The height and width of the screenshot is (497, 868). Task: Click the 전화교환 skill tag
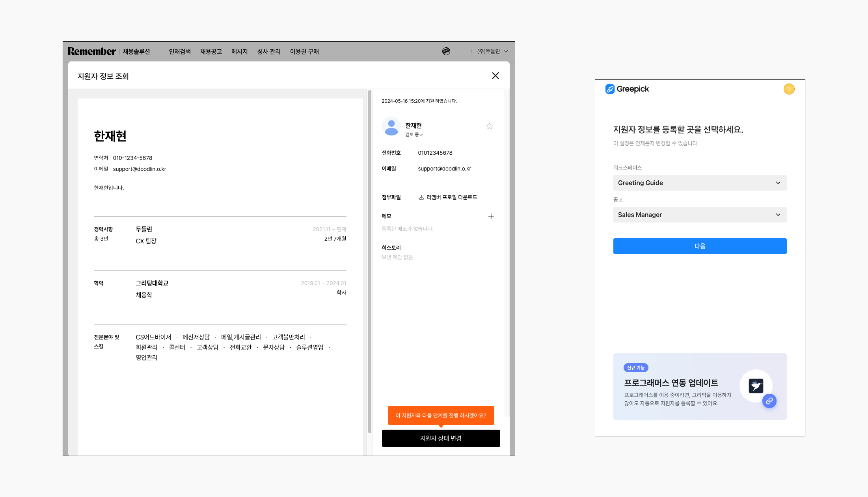click(x=240, y=347)
